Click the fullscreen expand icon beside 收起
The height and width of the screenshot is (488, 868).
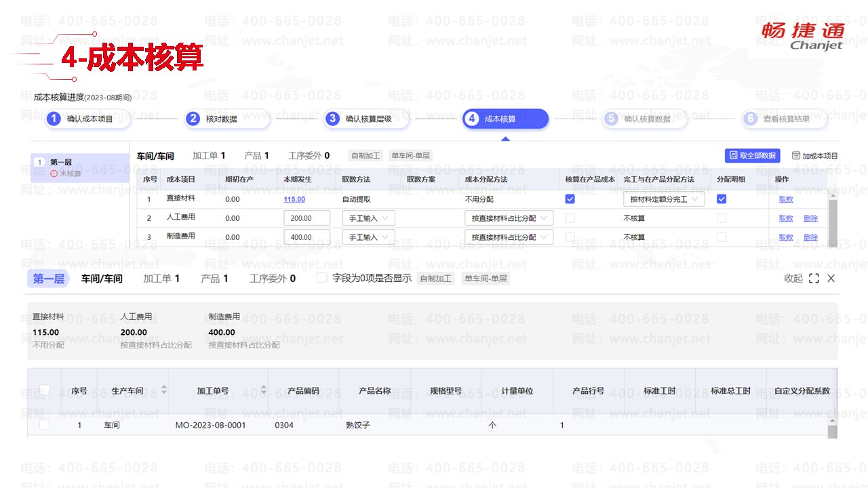coord(814,279)
